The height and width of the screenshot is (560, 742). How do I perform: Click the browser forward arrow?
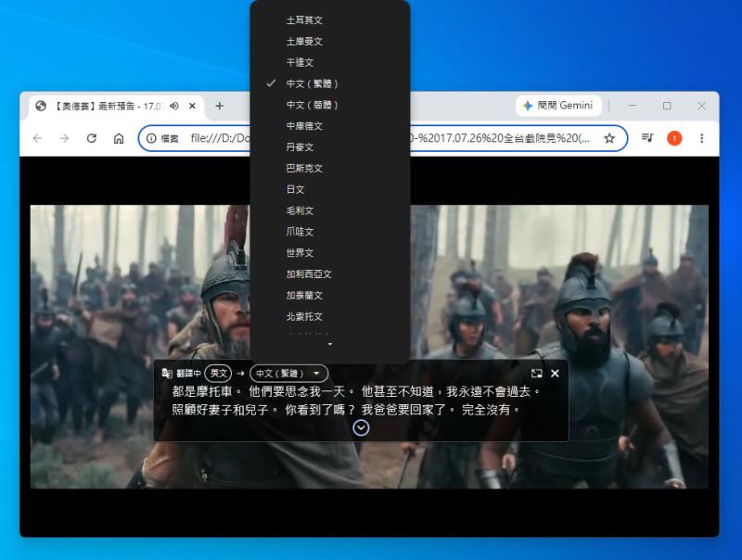click(64, 138)
